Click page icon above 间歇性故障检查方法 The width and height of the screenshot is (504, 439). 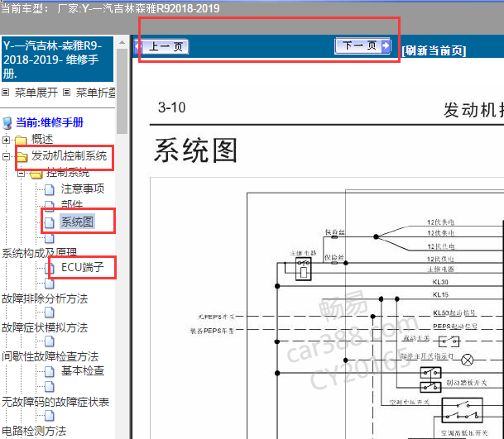coord(49,341)
